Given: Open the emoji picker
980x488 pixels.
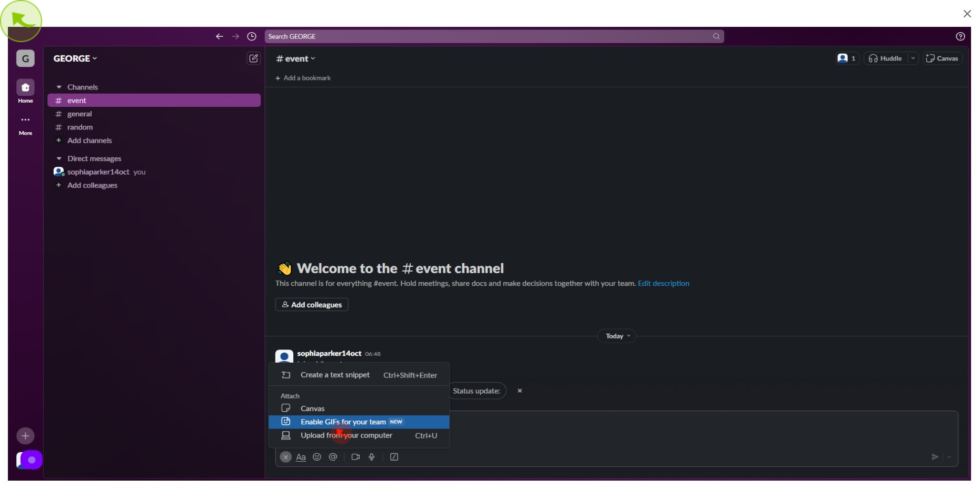Looking at the screenshot, I should pyautogui.click(x=316, y=457).
